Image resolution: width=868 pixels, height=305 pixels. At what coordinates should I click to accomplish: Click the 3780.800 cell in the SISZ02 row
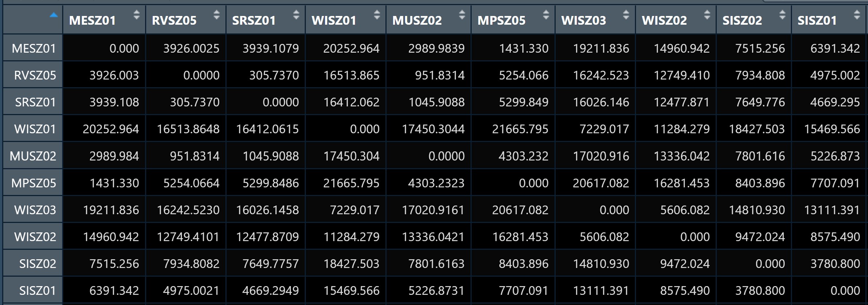pyautogui.click(x=835, y=264)
